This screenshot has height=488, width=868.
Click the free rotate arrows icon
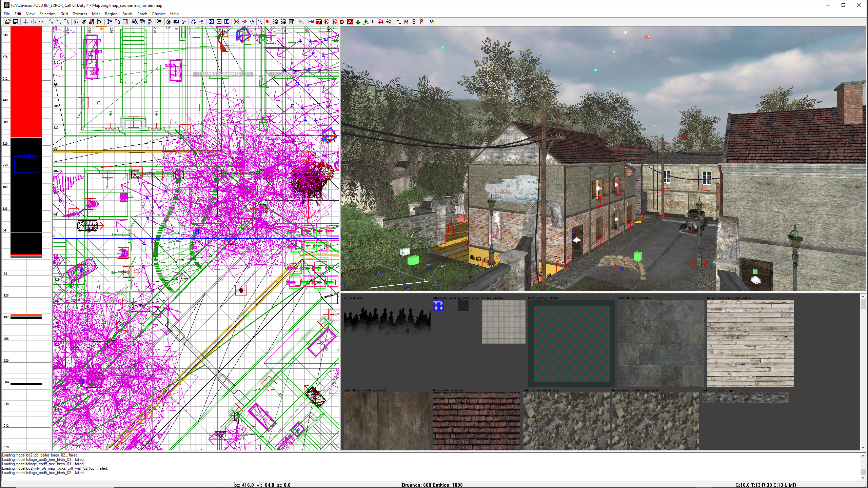point(194,22)
